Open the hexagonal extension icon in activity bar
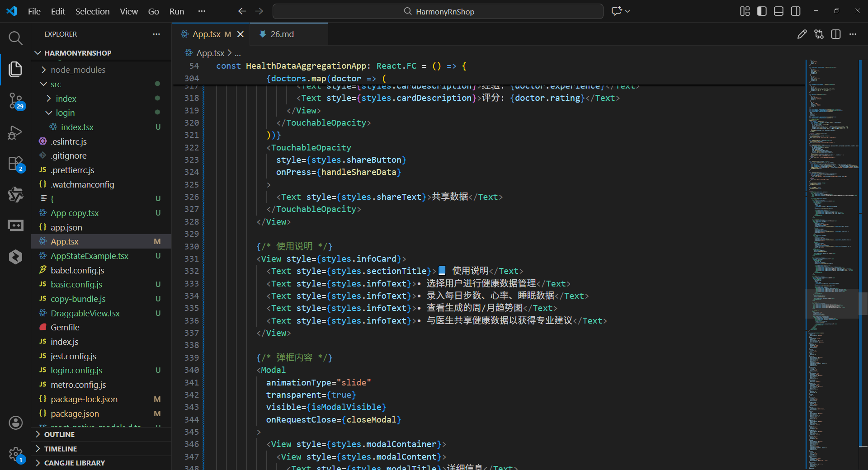Viewport: 868px width, 470px height. (15, 257)
